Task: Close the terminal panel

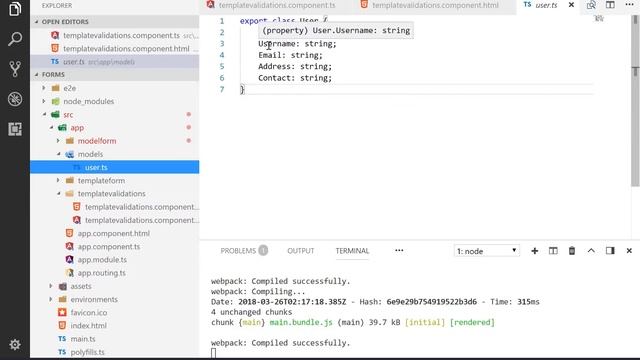Action: click(x=629, y=251)
